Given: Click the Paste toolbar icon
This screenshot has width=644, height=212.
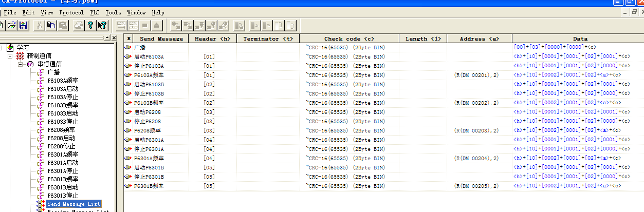Looking at the screenshot, I should click(x=63, y=25).
